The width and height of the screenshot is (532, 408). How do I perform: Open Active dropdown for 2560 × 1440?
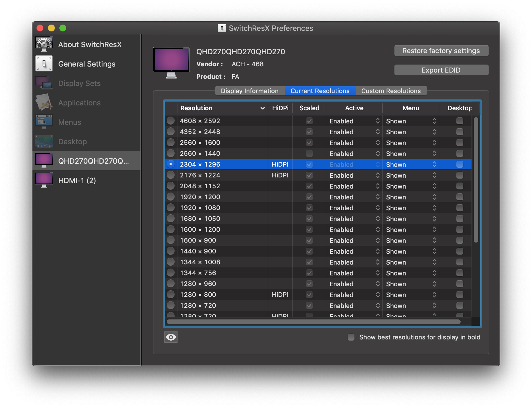tap(354, 153)
